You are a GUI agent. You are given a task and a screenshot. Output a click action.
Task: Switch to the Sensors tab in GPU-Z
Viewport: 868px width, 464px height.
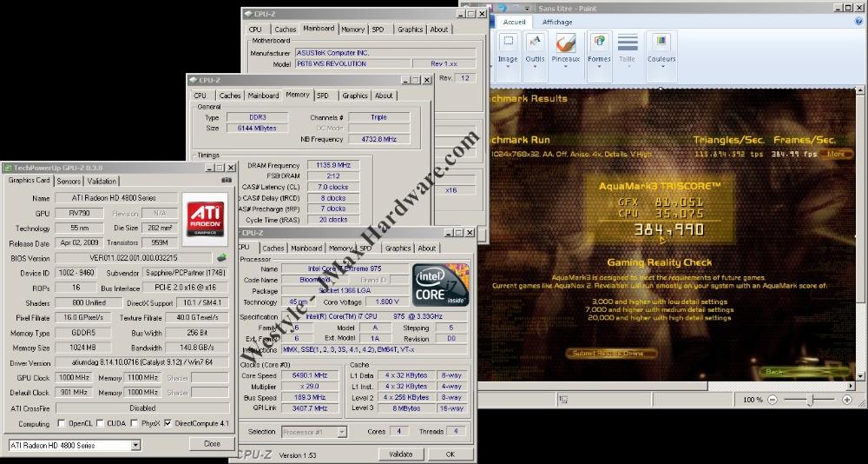[69, 182]
